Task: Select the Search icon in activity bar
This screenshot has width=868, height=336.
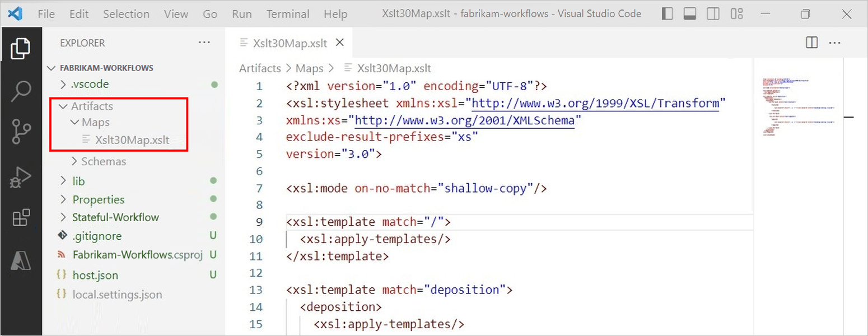Action: point(21,90)
